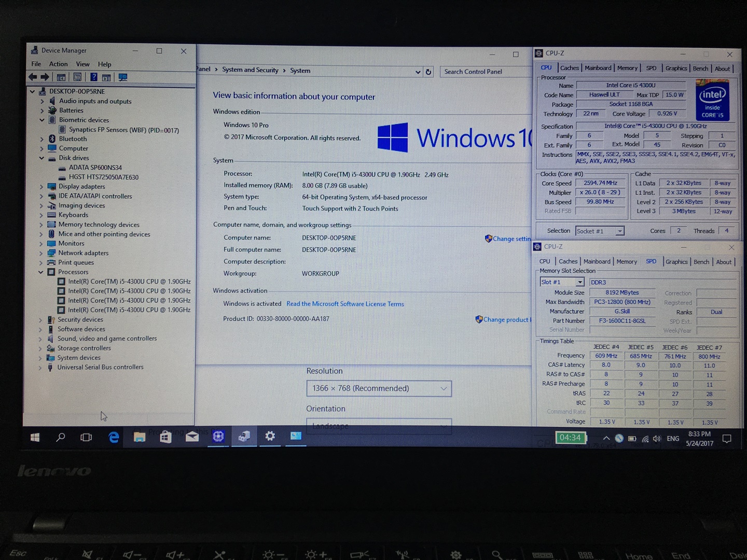Viewport: 747px width, 560px height.
Task: Open Mainboard tab in upper CPU-Z
Action: [598, 68]
